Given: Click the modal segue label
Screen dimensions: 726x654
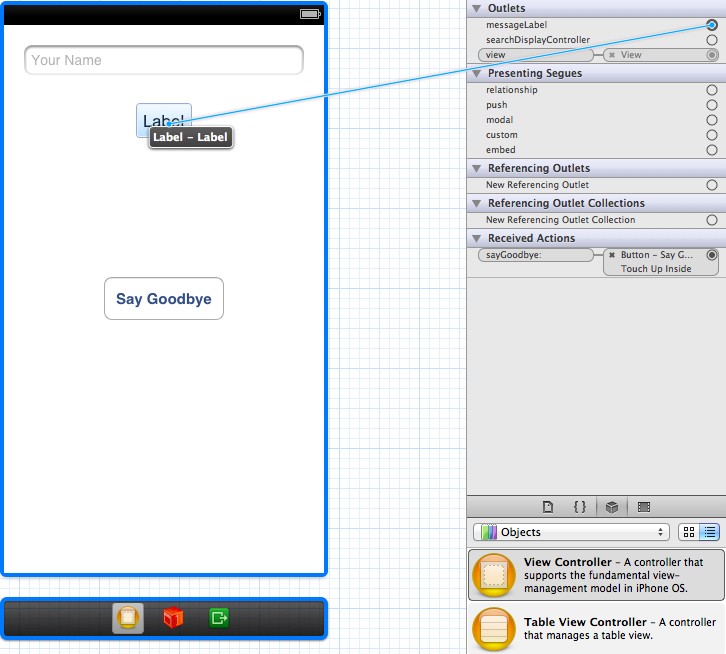Looking at the screenshot, I should pos(500,120).
